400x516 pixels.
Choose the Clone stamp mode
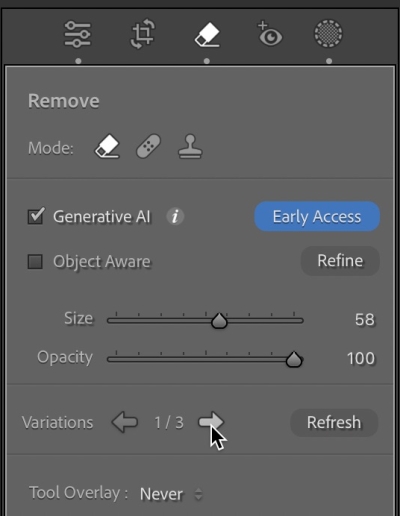pyautogui.click(x=190, y=146)
